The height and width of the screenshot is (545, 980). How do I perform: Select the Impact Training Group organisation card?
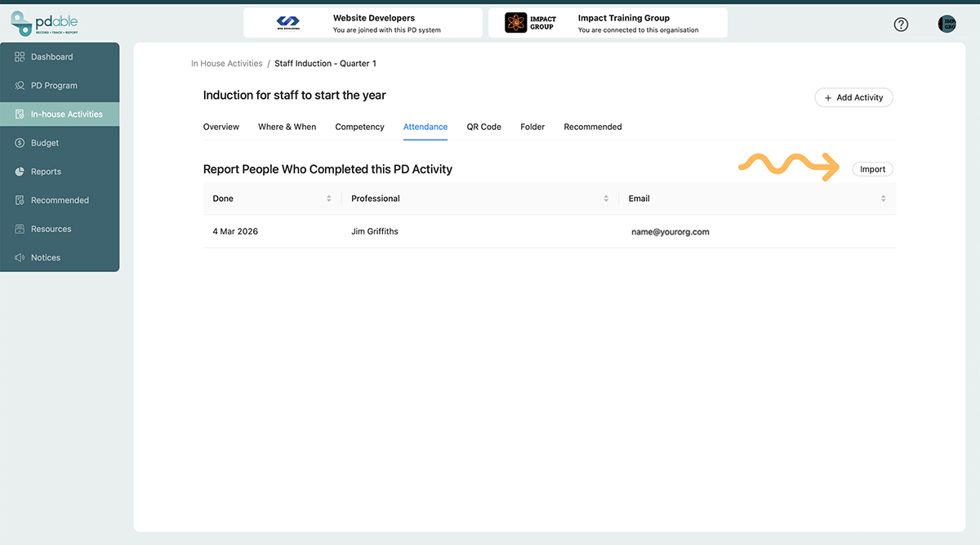click(x=608, y=23)
